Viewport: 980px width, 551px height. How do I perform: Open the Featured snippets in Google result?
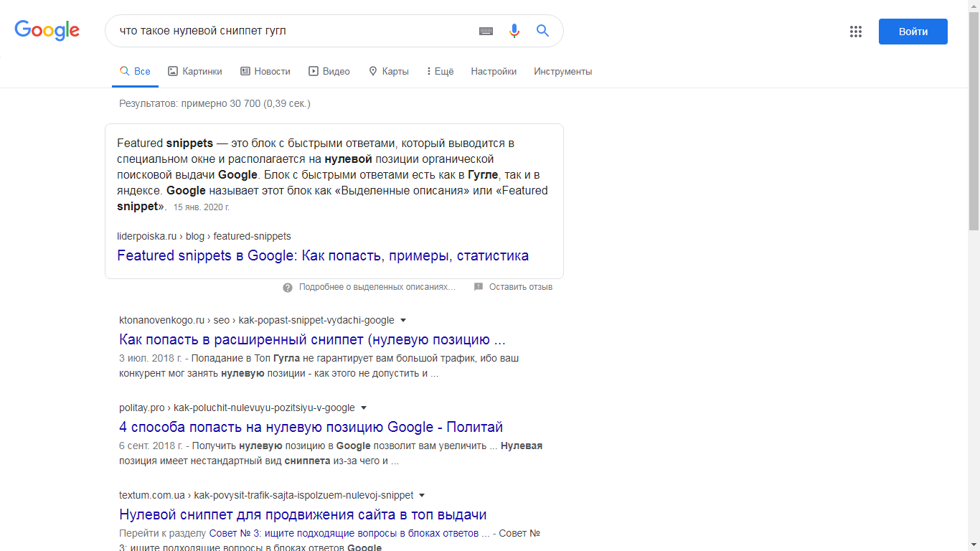[323, 255]
